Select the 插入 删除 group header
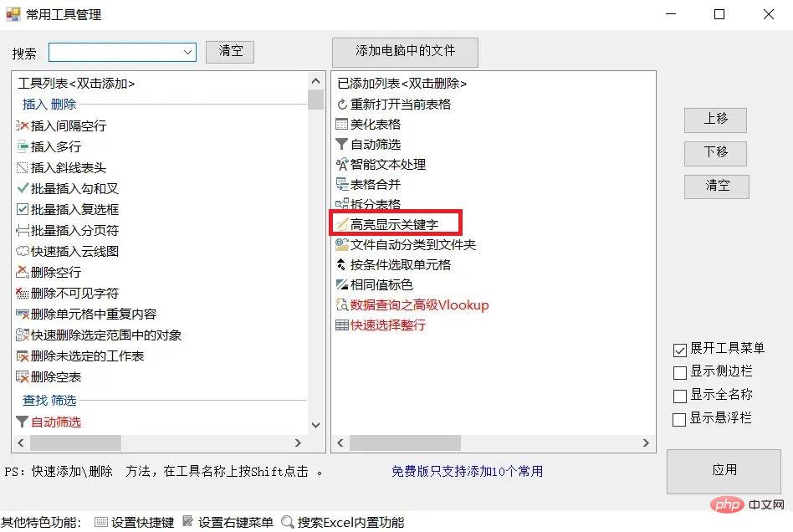The image size is (793, 532). click(x=49, y=105)
